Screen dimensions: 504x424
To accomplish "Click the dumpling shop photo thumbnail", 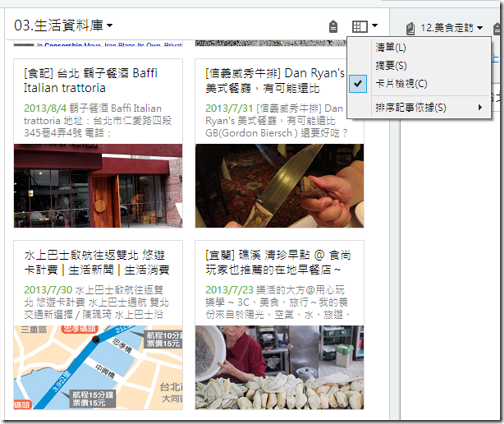I will [279, 367].
